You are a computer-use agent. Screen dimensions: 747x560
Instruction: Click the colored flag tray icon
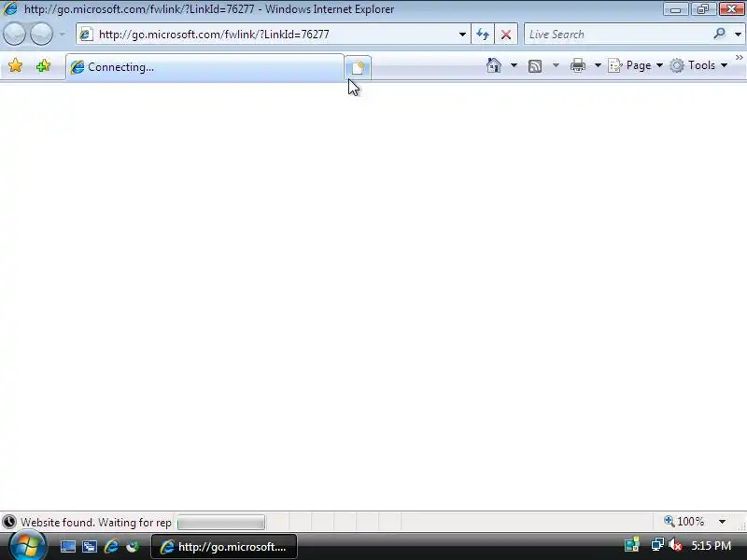(x=632, y=545)
